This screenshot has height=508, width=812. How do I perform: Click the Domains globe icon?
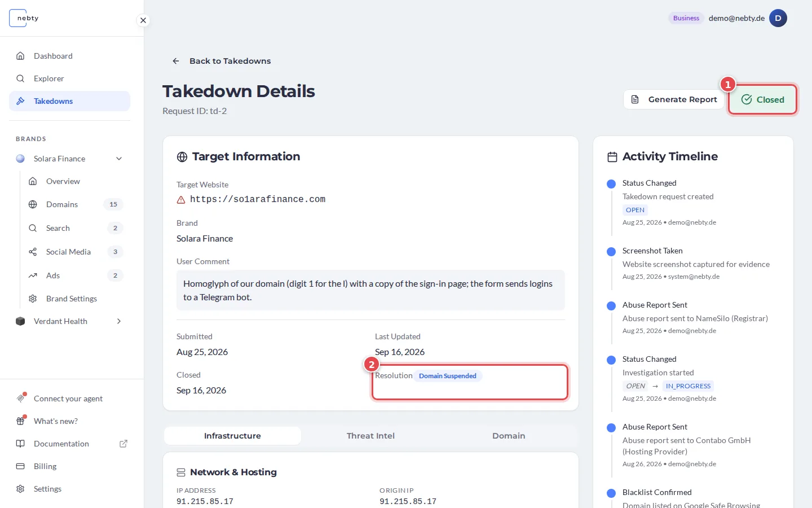(x=33, y=204)
